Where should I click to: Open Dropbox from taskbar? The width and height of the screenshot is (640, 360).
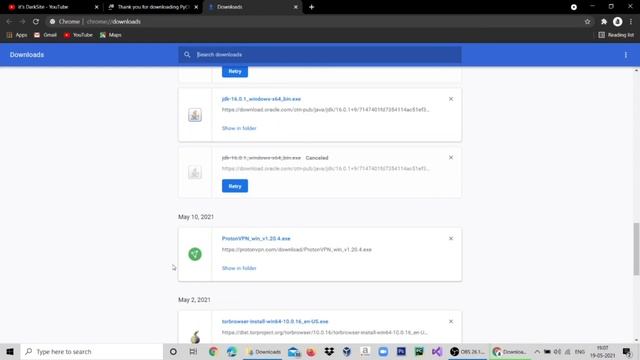point(329,351)
